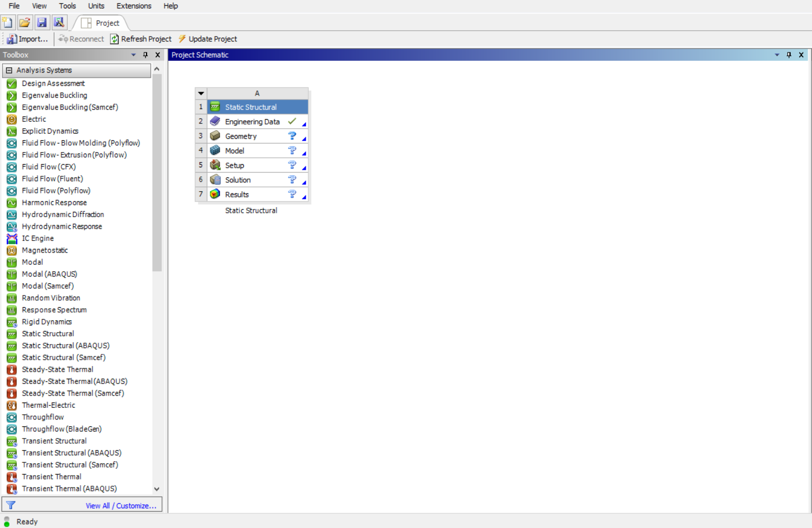Open system A dropdown menu arrow
The width and height of the screenshot is (812, 528).
pos(201,93)
